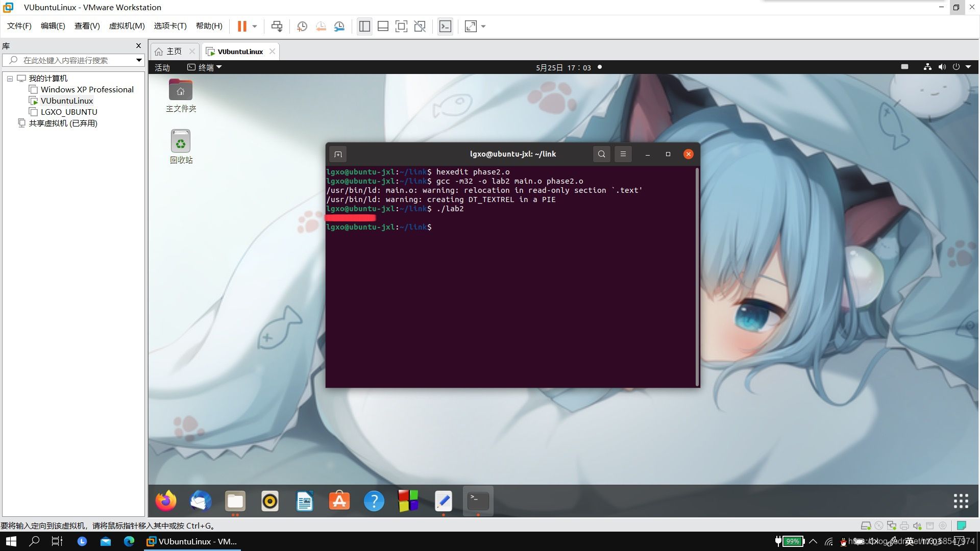The image size is (980, 551).
Task: Revert to the previous snapshot
Action: pos(321,26)
